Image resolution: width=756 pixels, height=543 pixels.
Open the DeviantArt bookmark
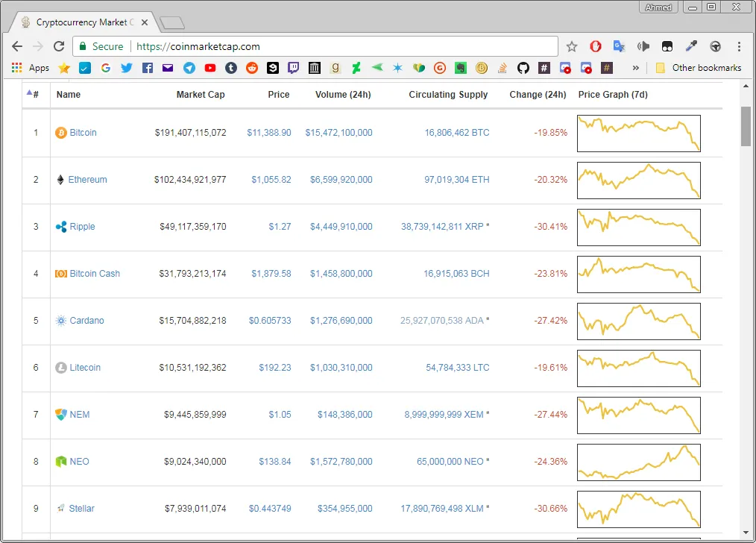[356, 68]
